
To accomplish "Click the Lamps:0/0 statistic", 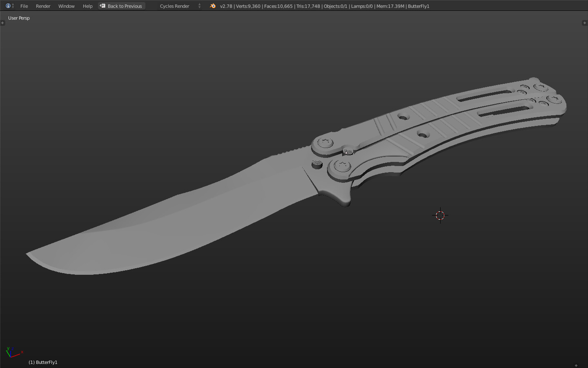I will [362, 6].
